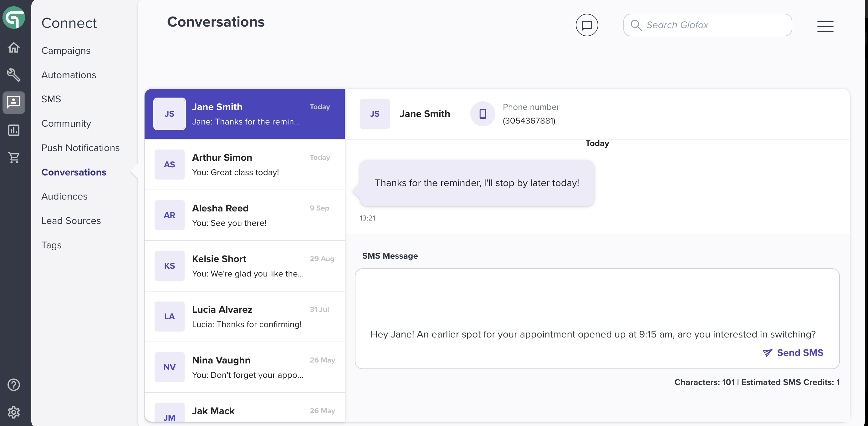868x426 pixels.
Task: Open Push Notifications section
Action: [x=80, y=148]
